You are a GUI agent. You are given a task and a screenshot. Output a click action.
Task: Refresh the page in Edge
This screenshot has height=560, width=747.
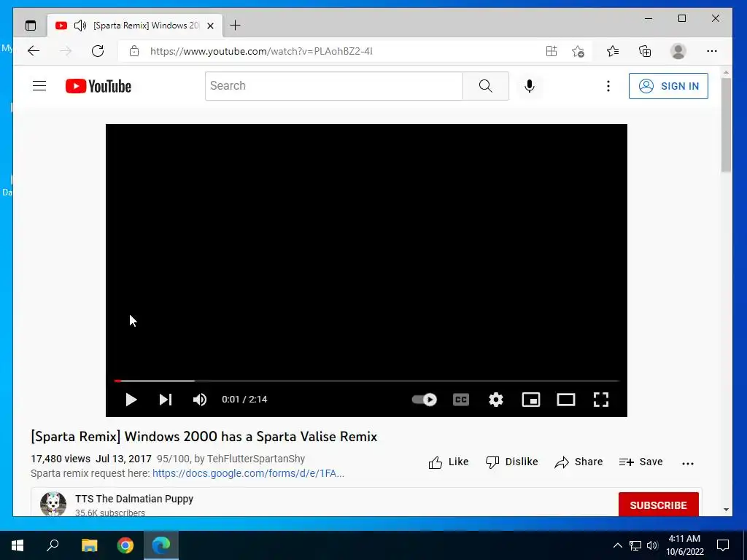(98, 51)
